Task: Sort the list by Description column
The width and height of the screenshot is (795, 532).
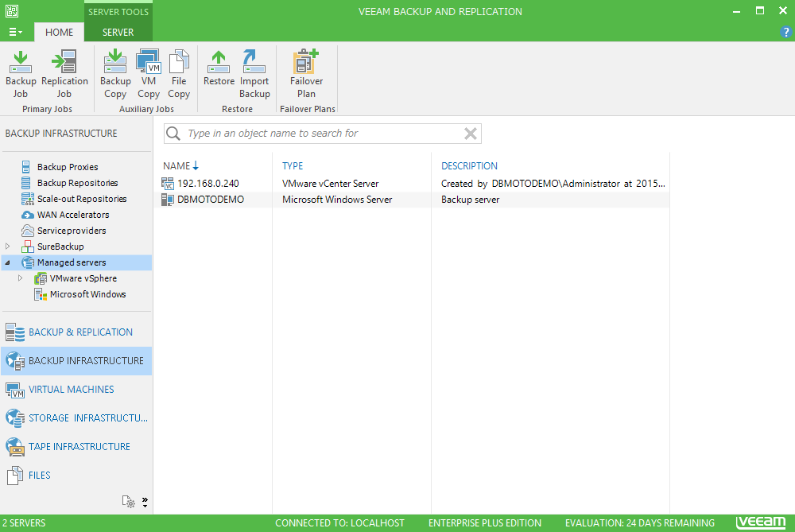Action: click(x=469, y=166)
